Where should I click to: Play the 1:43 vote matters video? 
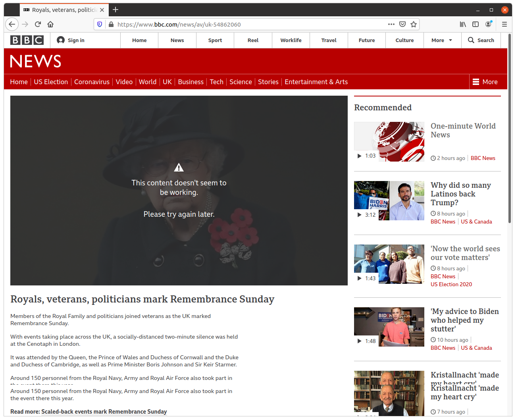click(389, 264)
